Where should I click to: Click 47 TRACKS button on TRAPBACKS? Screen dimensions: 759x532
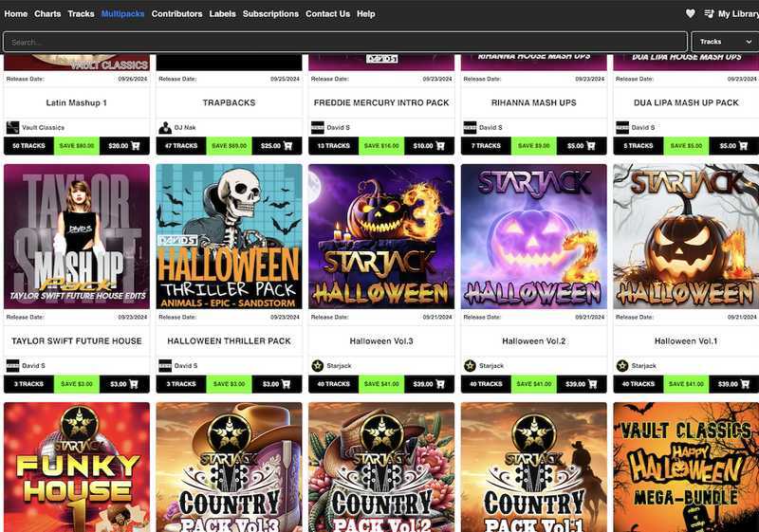[181, 146]
